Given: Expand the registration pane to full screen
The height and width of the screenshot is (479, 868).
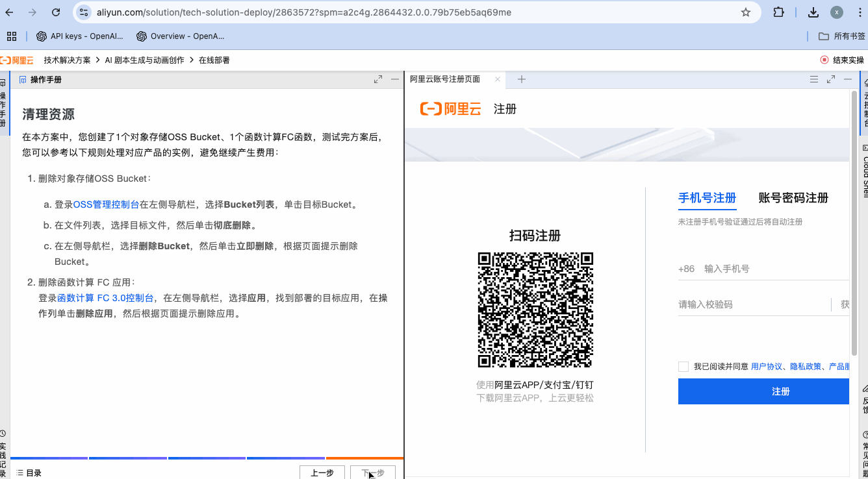Looking at the screenshot, I should click(x=831, y=79).
